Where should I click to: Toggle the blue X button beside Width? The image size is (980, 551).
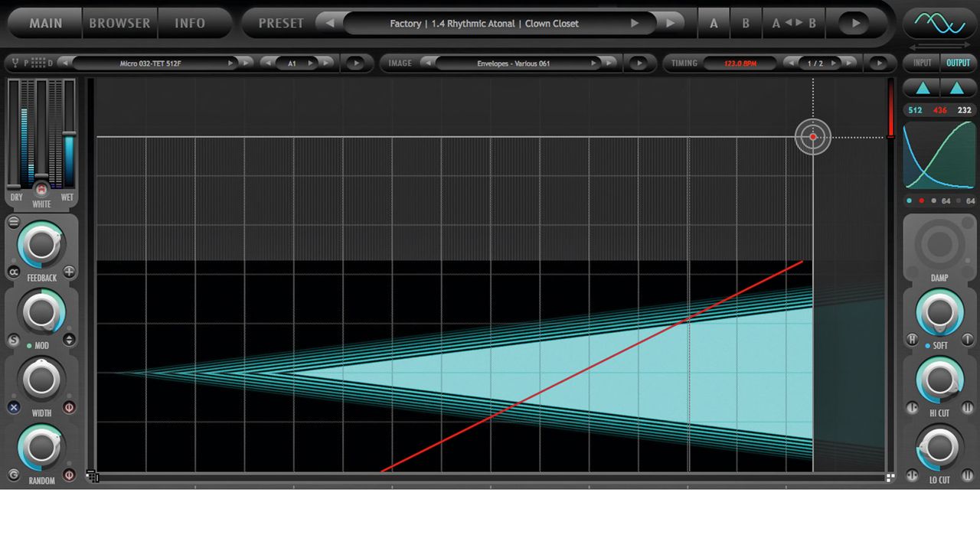pyautogui.click(x=13, y=408)
